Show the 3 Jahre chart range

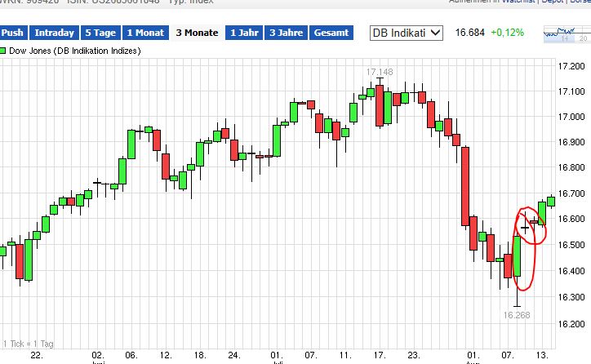point(286,33)
